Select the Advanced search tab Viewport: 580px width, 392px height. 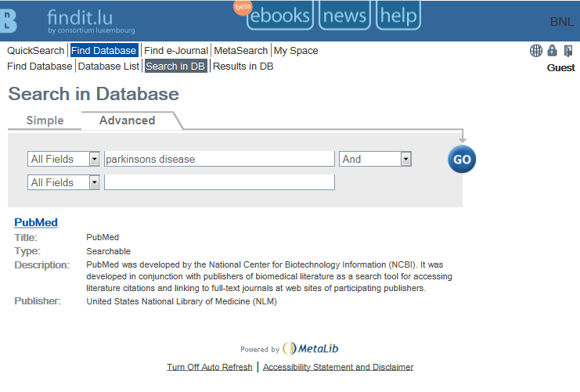(128, 120)
